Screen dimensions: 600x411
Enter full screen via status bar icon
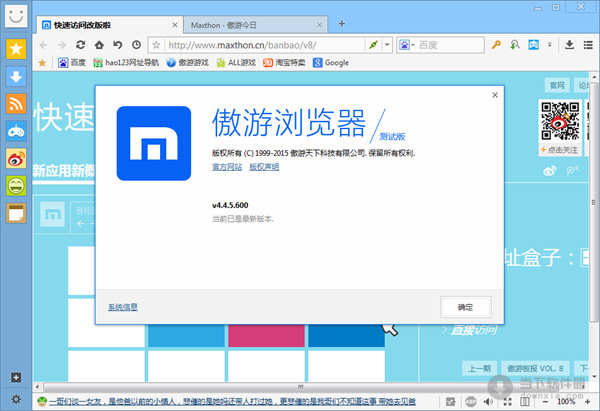507,401
